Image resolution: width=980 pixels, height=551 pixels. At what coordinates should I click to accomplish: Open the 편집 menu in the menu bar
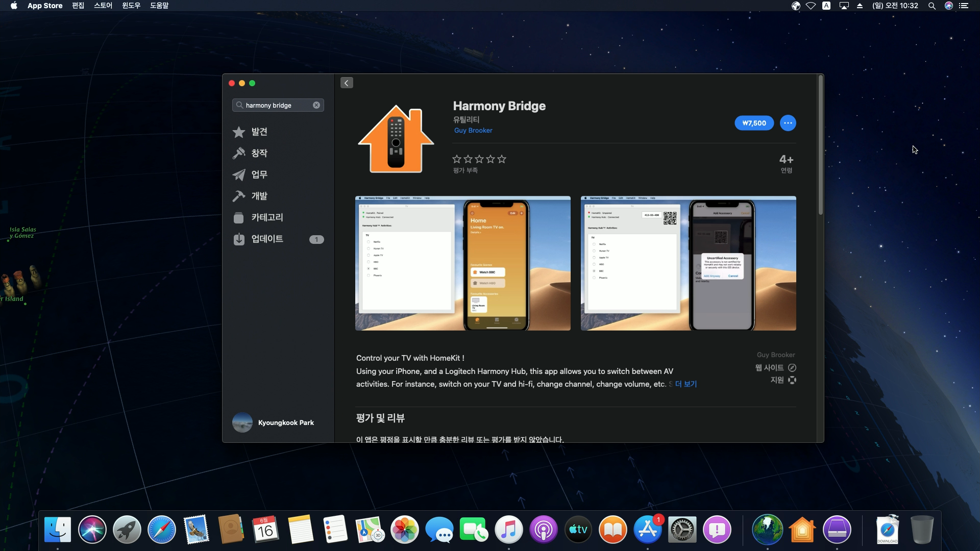point(78,6)
